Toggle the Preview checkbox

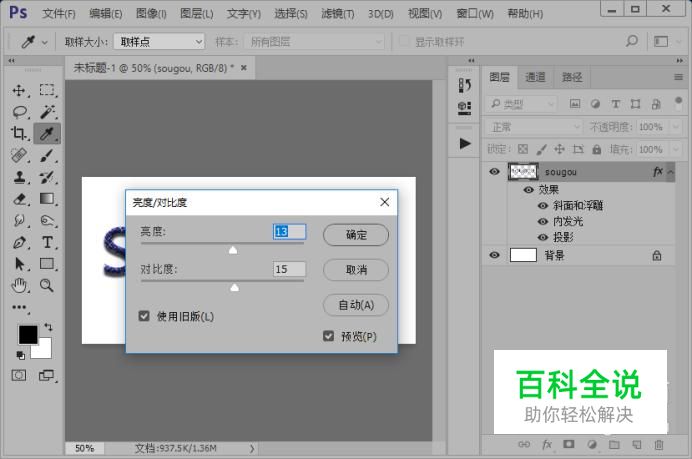tap(328, 336)
